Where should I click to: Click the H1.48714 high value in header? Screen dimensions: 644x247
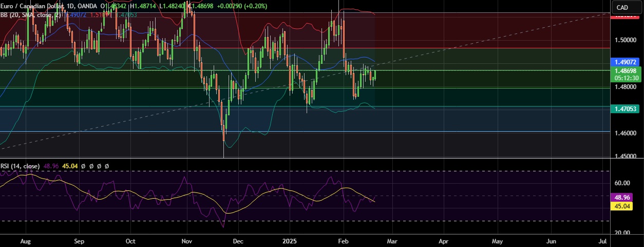(x=144, y=6)
